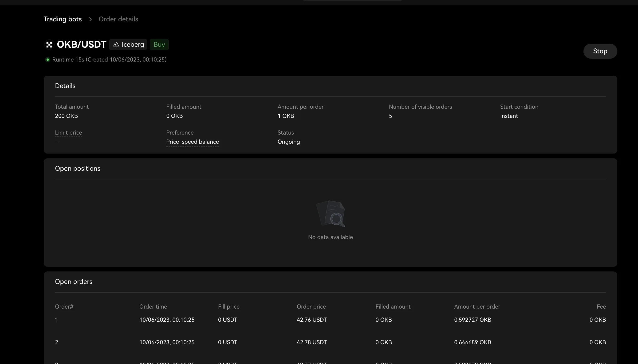Click the breadcrumb chevron arrow
The width and height of the screenshot is (638, 364).
[x=90, y=19]
